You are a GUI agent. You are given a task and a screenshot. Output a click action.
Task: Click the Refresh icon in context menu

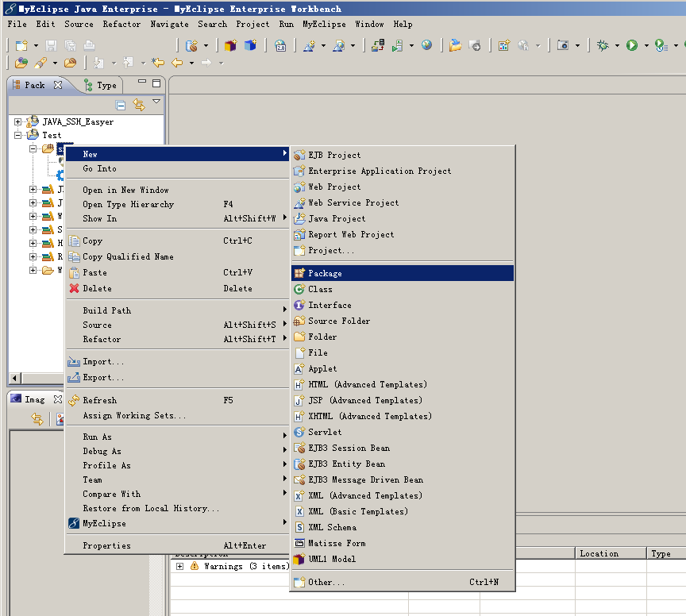click(75, 401)
